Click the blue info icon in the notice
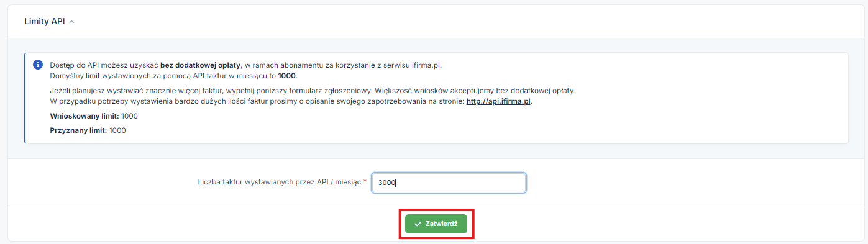The image size is (868, 244). pos(38,65)
